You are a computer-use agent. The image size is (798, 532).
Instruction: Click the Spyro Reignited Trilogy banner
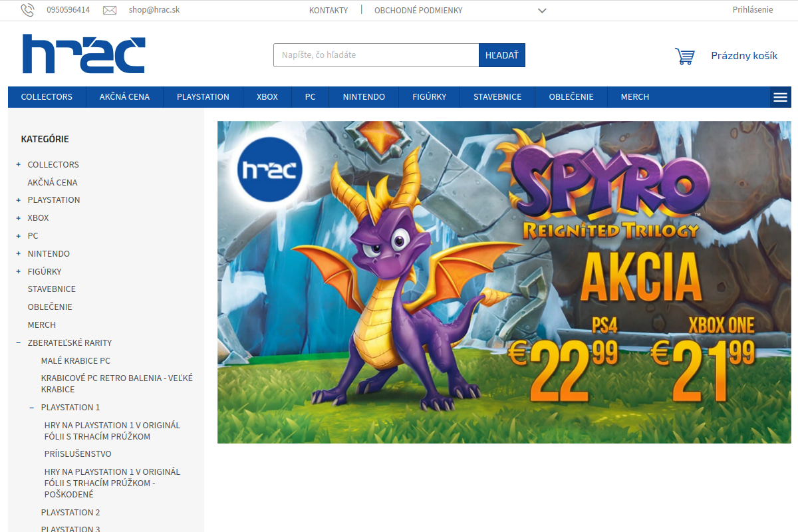tap(504, 282)
